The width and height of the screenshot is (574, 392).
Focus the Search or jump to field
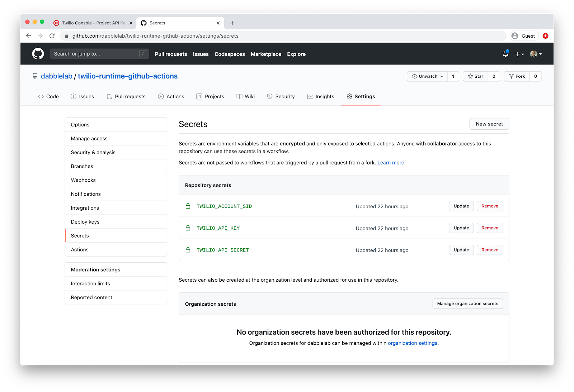tap(99, 54)
